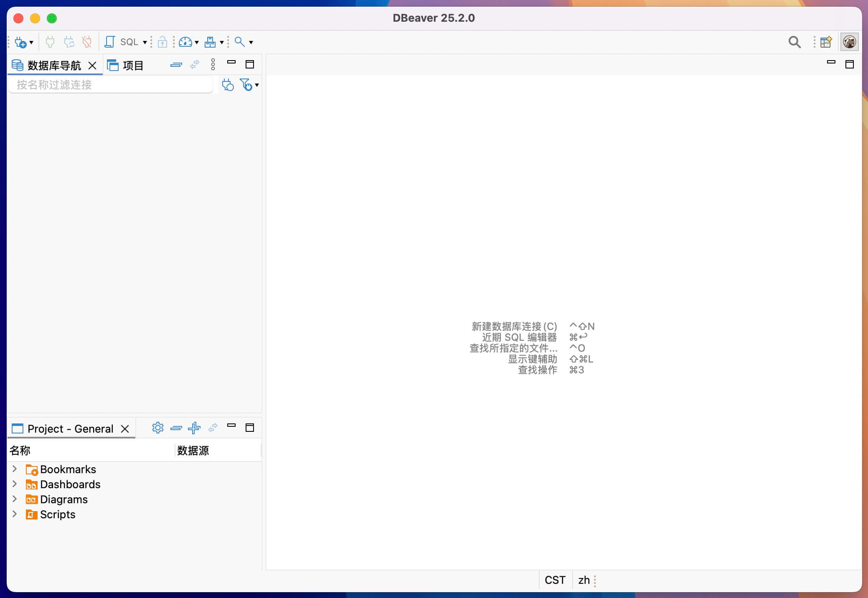Click the 按名称过滤连接 filter field
Image resolution: width=868 pixels, height=598 pixels.
[111, 85]
